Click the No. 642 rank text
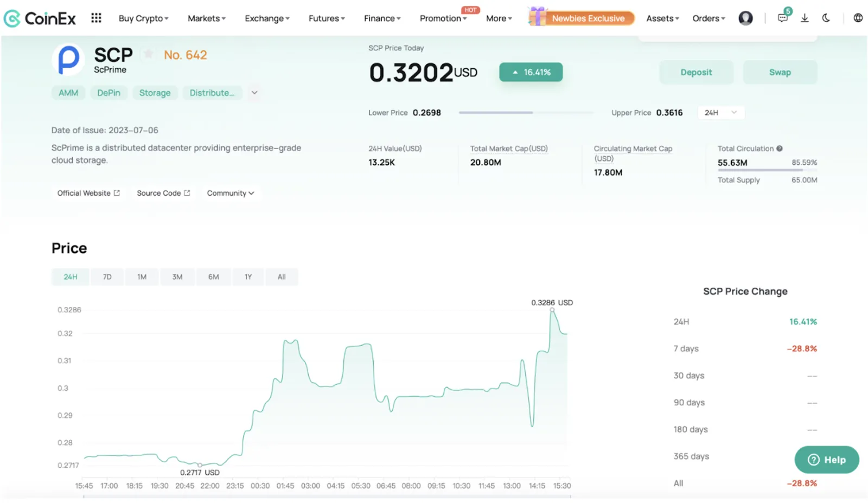 tap(185, 55)
